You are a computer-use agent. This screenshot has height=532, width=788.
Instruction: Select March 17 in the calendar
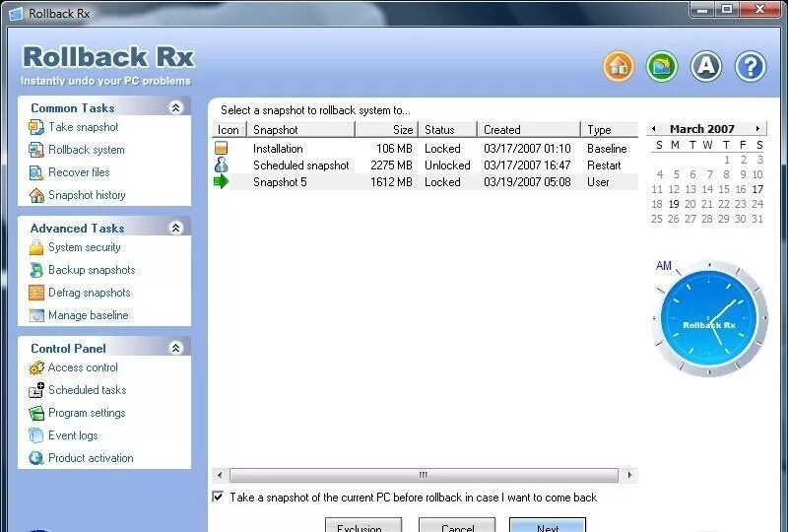[757, 189]
